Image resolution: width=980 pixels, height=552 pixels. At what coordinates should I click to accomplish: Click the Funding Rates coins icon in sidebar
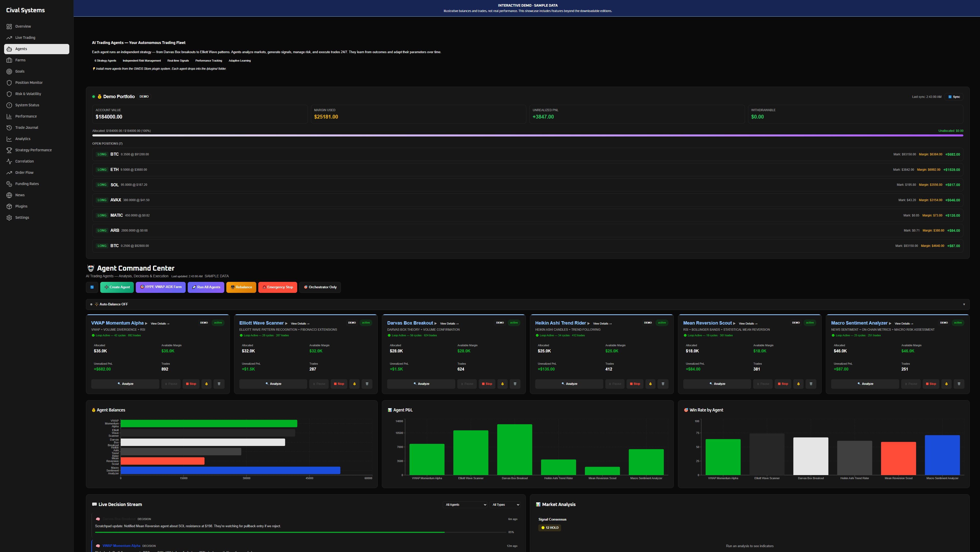(x=9, y=184)
